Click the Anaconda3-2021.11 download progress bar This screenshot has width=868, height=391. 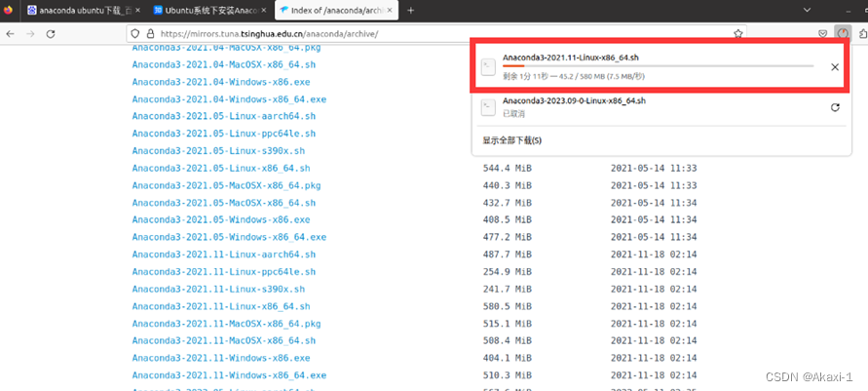[x=659, y=66]
